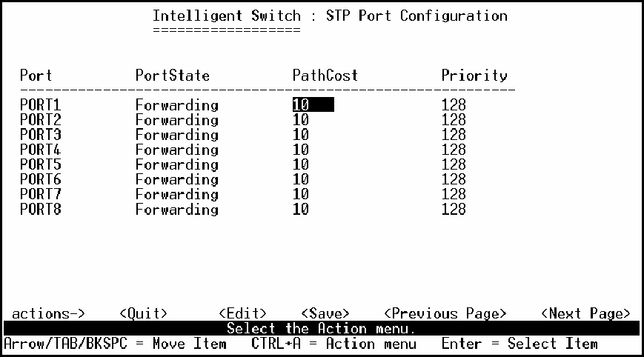Click PORT3 PathCost value
The width and height of the screenshot is (644, 357).
coord(300,135)
